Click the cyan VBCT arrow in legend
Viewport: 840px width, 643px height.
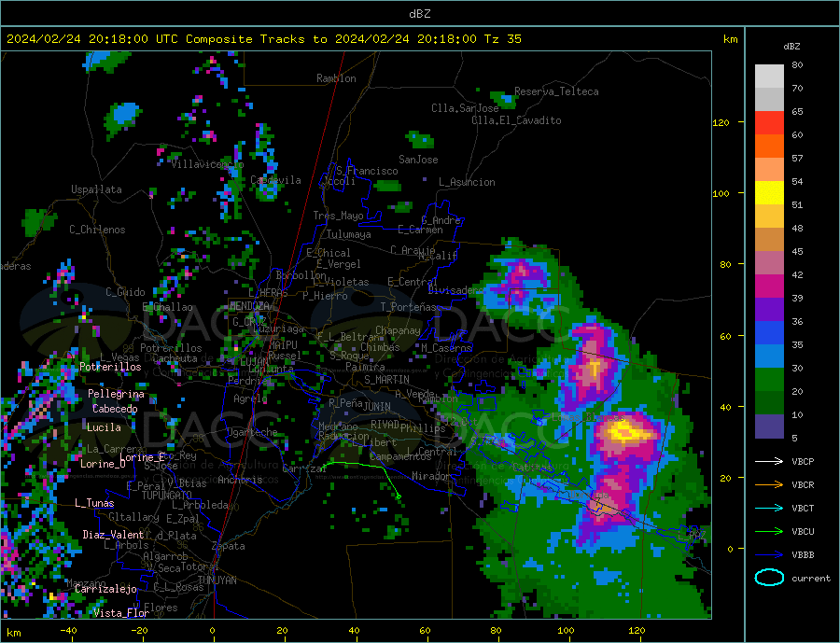point(769,508)
